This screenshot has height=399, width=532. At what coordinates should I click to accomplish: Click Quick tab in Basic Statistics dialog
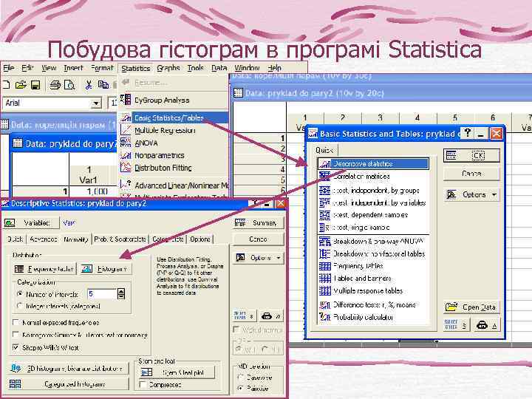click(325, 150)
